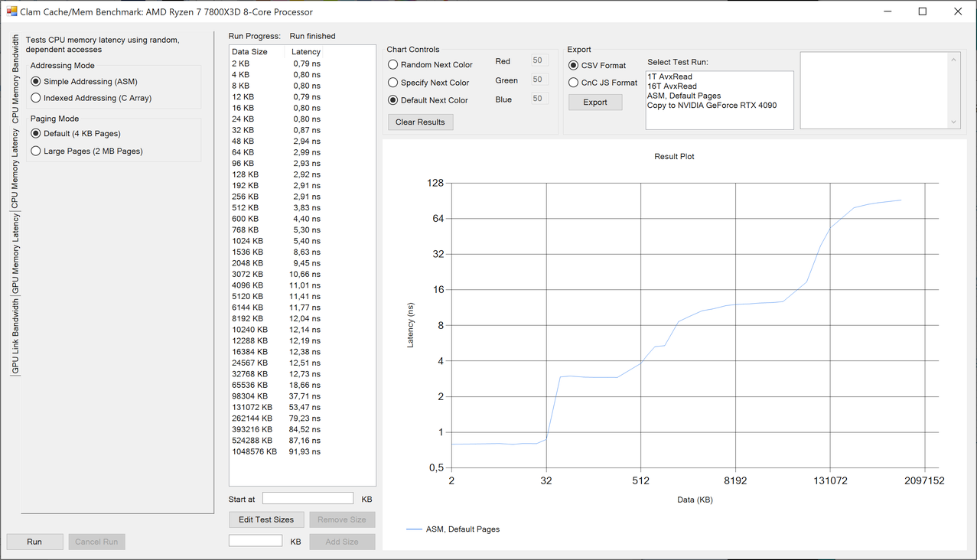977x560 pixels.
Task: Select Random Next Color option
Action: tap(393, 65)
